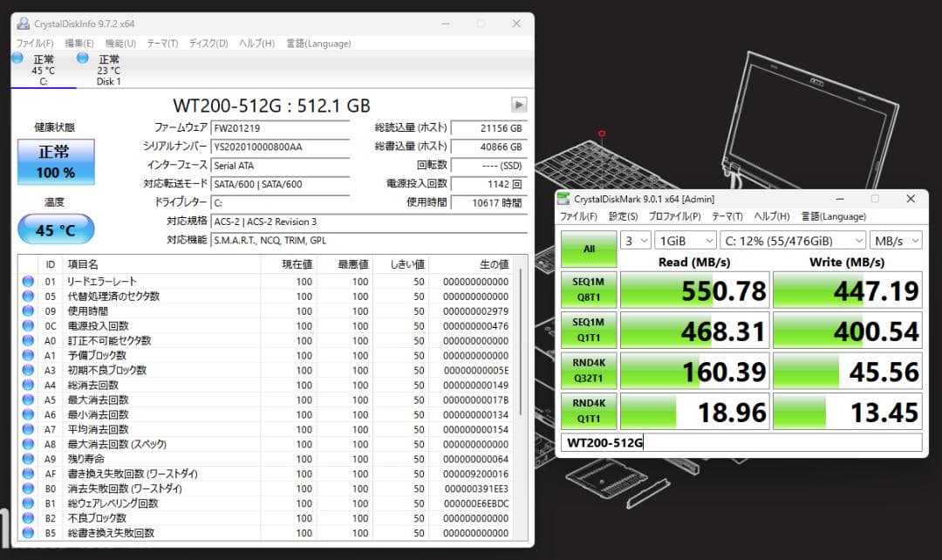Open the MB/s unit dropdown

point(896,240)
